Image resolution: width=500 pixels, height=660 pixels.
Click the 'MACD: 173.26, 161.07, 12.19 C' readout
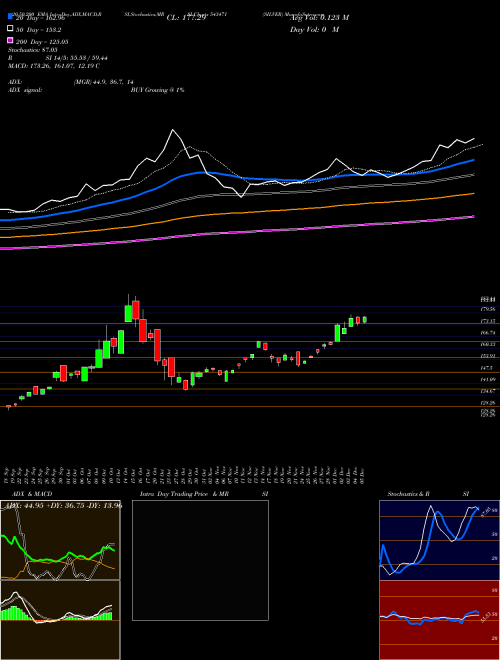point(54,66)
